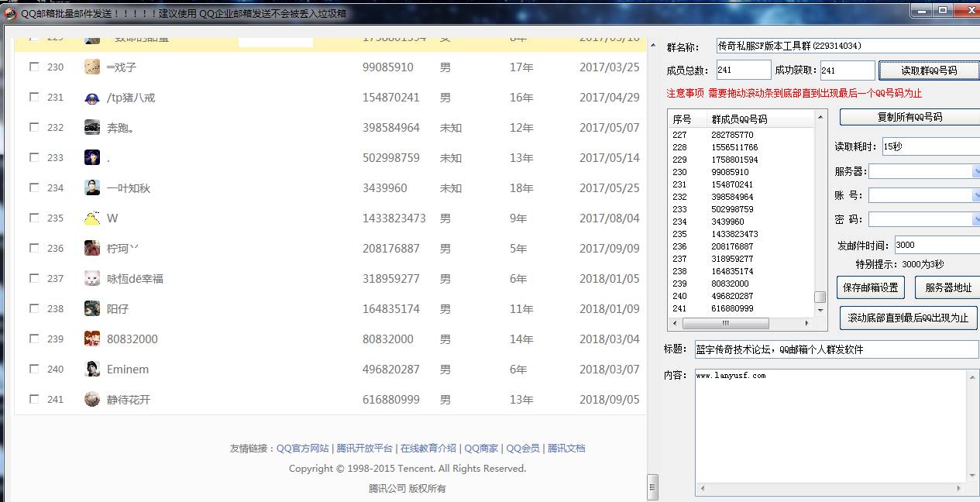Save settings via 保存邮箱设置
The width and height of the screenshot is (980, 502).
tap(870, 287)
